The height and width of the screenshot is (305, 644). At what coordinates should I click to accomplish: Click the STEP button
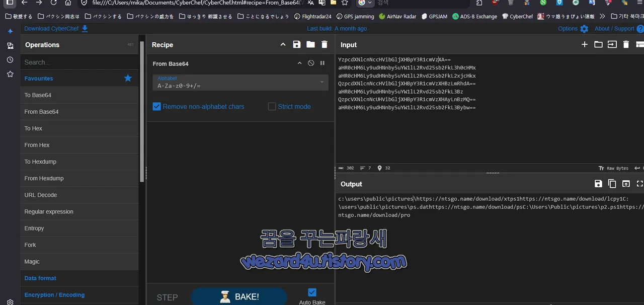pos(167,297)
